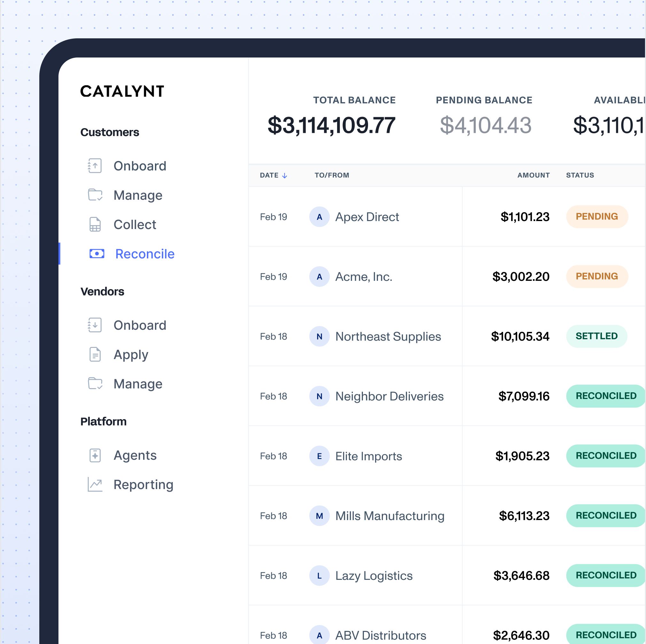Click the Amount column header

534,175
